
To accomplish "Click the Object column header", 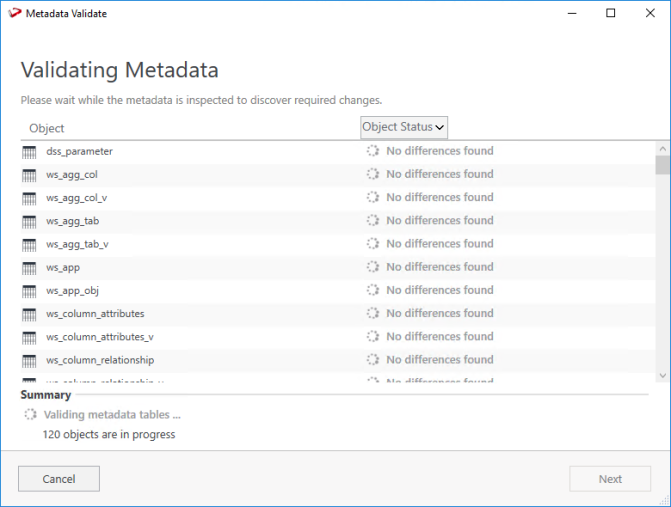I will coord(47,128).
